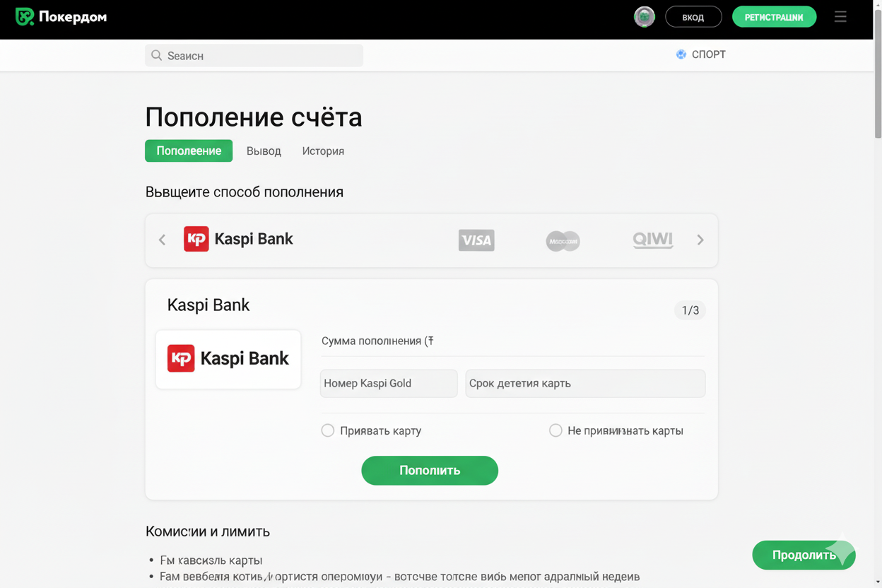Click the green Пополнить button
This screenshot has height=588, width=882.
pos(430,471)
